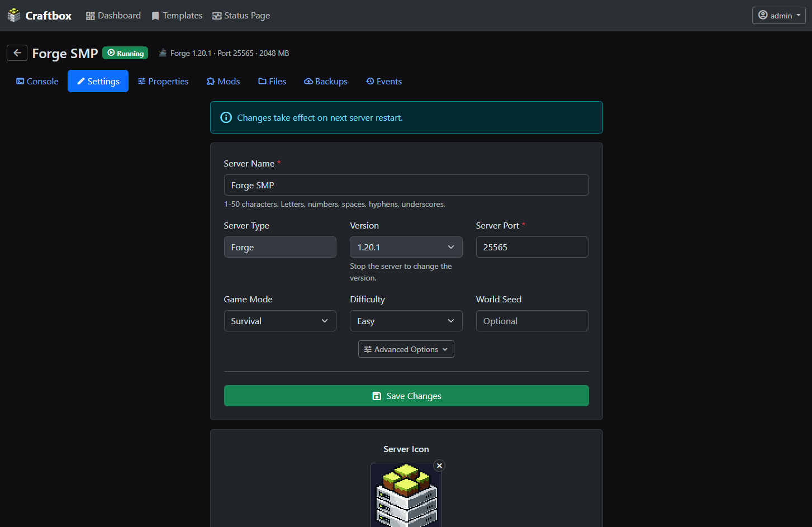The height and width of the screenshot is (527, 812).
Task: Open the admin account dropdown
Action: (778, 16)
